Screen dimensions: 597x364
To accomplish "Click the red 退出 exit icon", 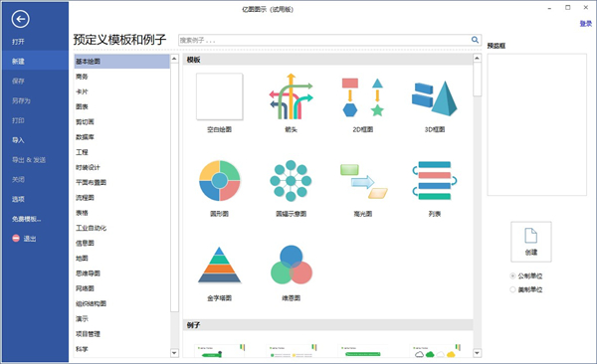I will (x=16, y=239).
